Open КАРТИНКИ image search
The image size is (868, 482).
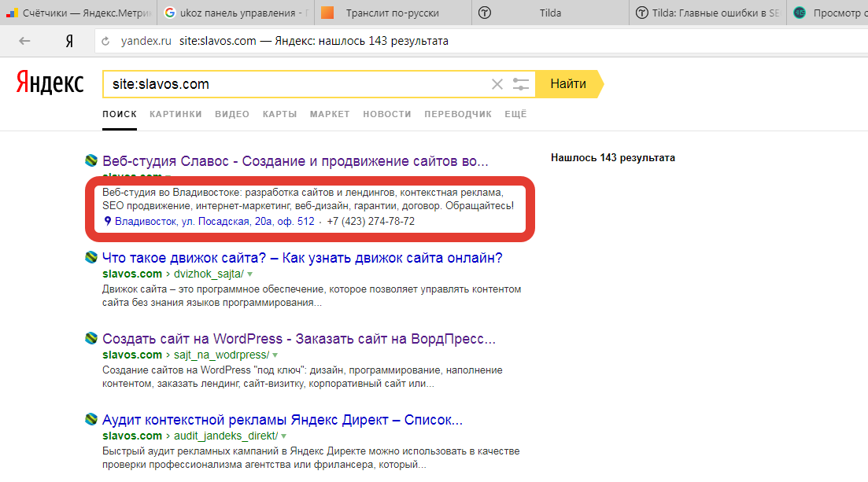tap(175, 114)
